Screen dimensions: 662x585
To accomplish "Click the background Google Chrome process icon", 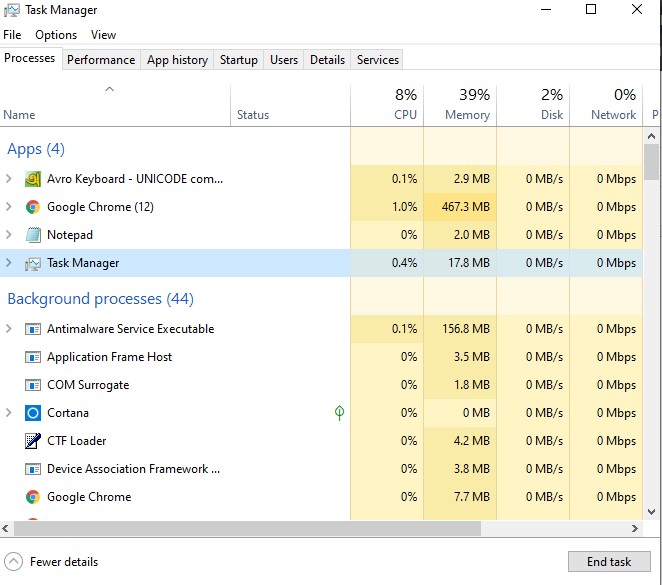I will pos(33,497).
